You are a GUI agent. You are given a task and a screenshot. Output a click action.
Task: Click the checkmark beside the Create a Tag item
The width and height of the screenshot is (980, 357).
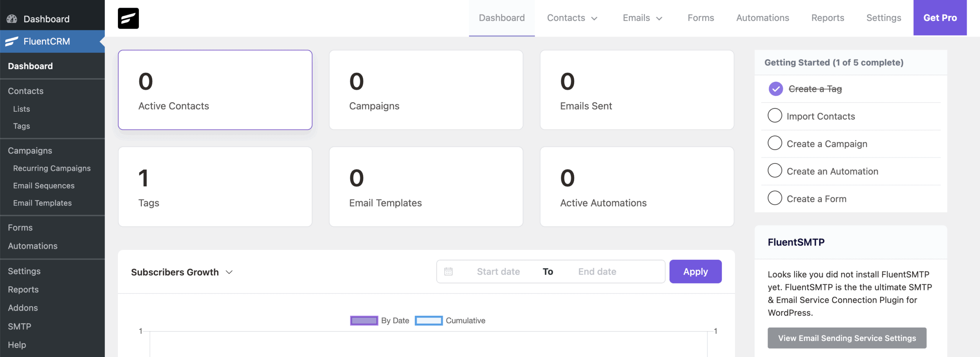click(x=775, y=89)
